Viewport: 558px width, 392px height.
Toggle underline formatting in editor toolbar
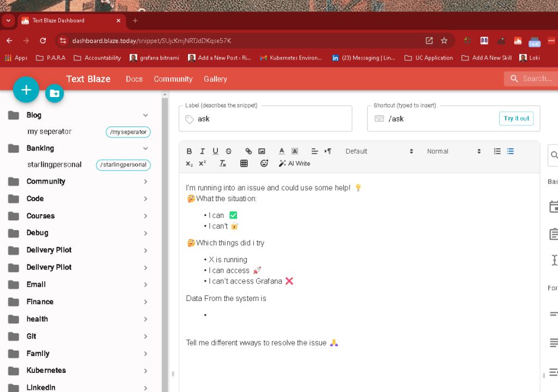215,152
